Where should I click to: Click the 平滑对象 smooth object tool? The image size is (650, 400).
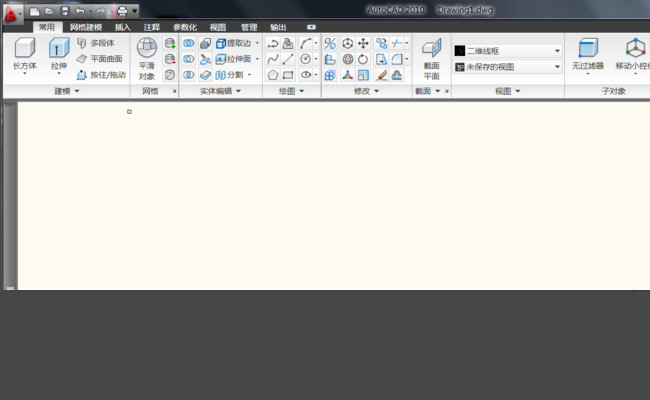[x=147, y=59]
